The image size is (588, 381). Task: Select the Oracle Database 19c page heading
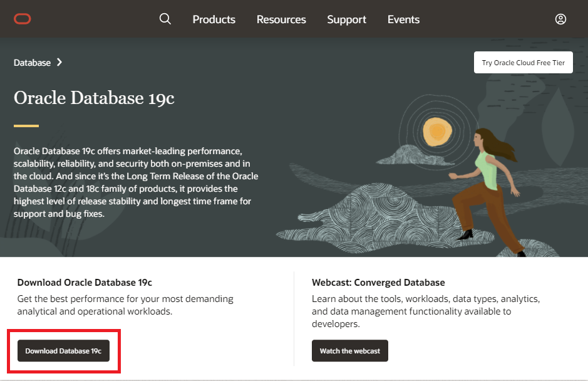coord(94,98)
